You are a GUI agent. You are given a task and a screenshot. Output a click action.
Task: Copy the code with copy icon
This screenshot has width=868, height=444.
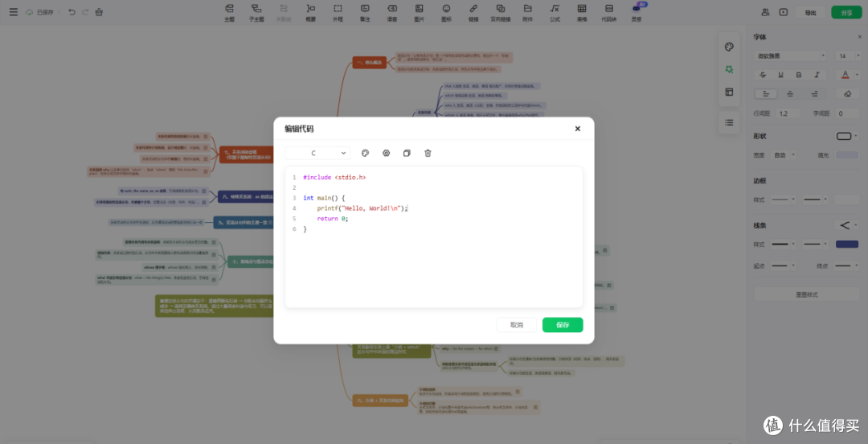point(407,153)
